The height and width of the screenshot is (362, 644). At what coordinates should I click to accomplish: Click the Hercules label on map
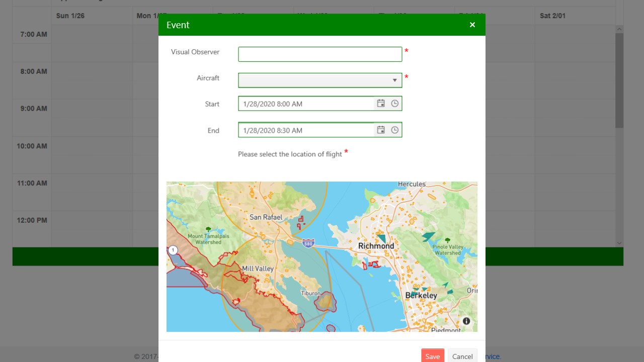pos(412,185)
